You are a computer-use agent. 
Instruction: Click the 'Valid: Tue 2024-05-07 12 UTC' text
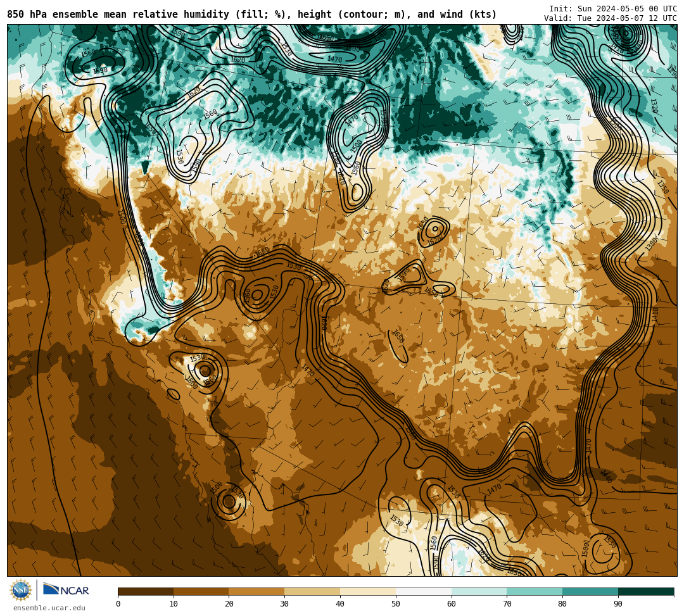pyautogui.click(x=611, y=18)
